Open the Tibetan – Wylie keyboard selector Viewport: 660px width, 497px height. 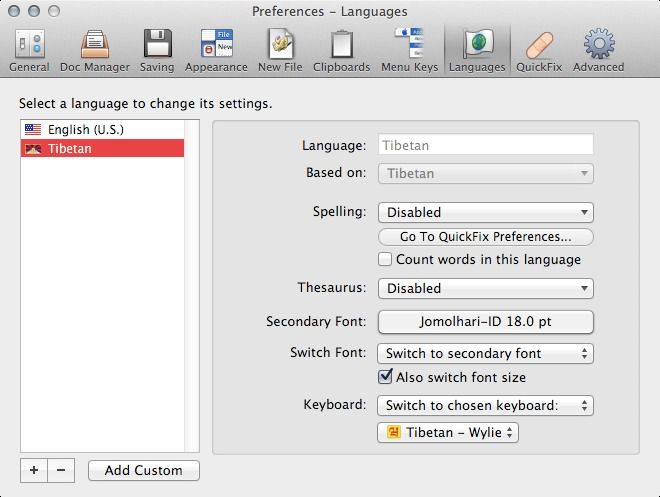[447, 433]
